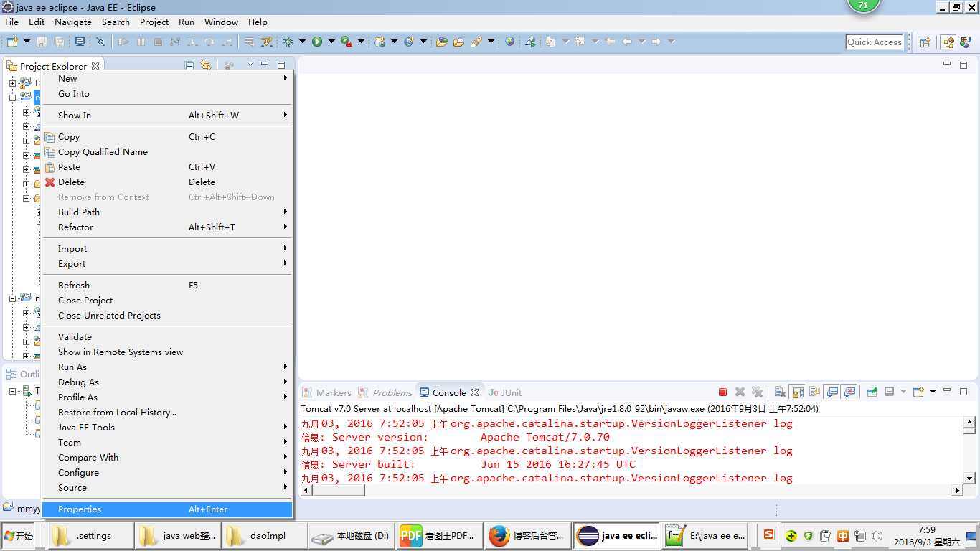
Task: Click console vertical scroll down arrow
Action: [969, 478]
